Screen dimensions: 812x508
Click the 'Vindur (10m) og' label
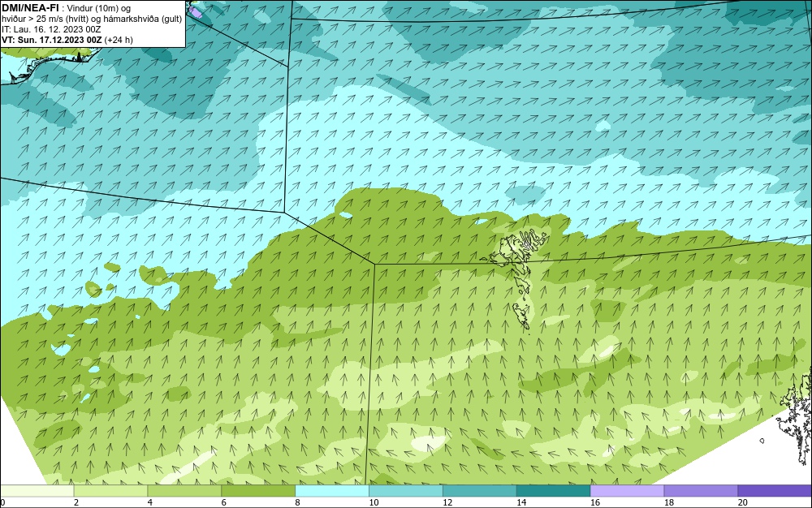[x=98, y=8]
